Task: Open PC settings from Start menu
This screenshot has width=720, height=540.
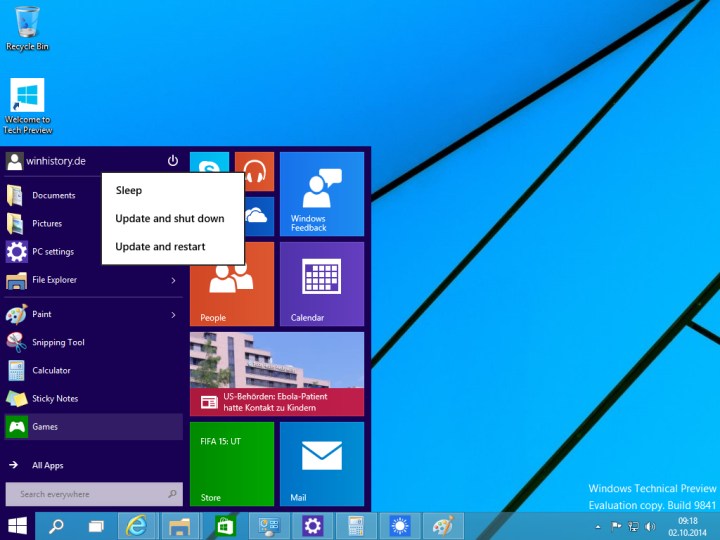Action: [x=53, y=252]
